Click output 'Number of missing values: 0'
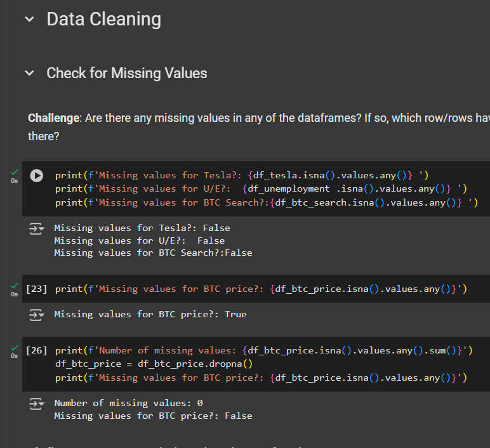The width and height of the screenshot is (490, 448). pos(128,404)
